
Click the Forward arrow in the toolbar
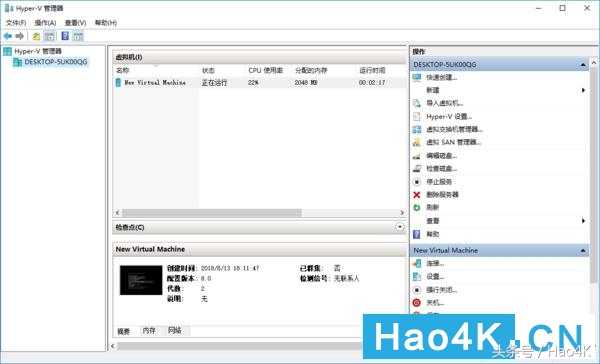(20, 36)
